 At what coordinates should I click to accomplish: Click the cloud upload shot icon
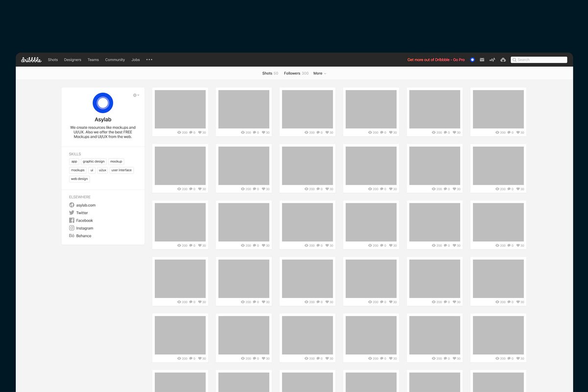tap(503, 60)
